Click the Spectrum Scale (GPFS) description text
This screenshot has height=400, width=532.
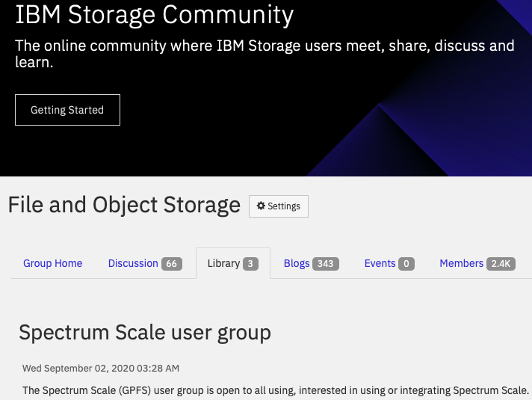point(276,390)
